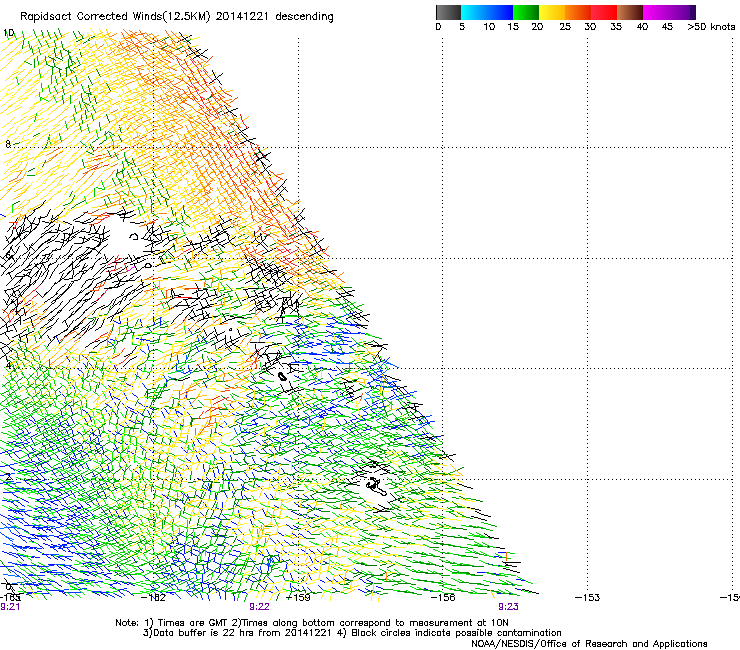Image resolution: width=740 pixels, height=650 pixels.
Task: Click the purple '9:22' time marker
Action: [260, 607]
